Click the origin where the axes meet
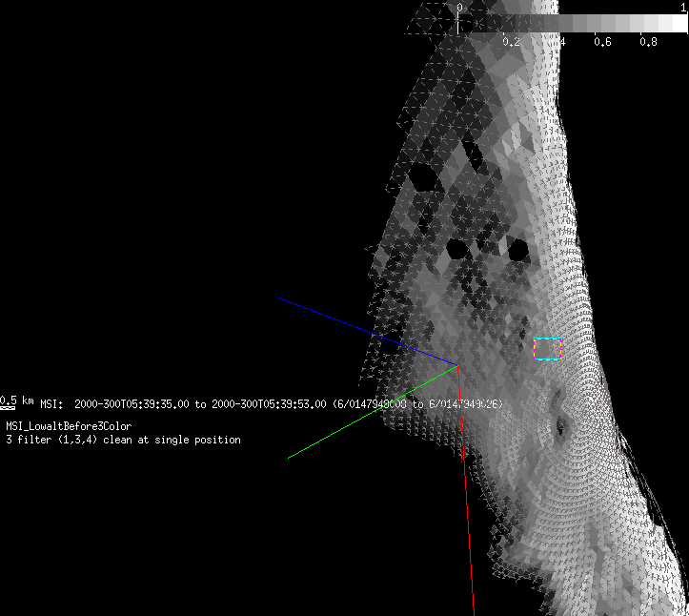 coord(458,365)
